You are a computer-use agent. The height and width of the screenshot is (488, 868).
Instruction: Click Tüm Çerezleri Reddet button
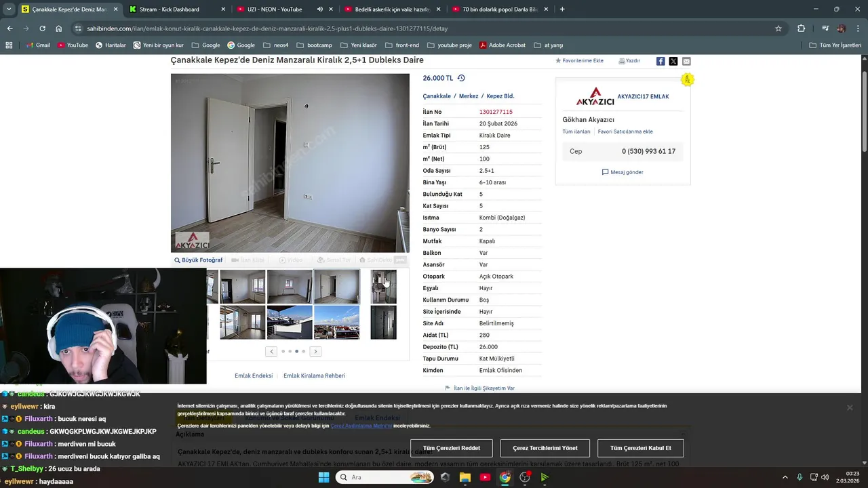[x=452, y=448]
